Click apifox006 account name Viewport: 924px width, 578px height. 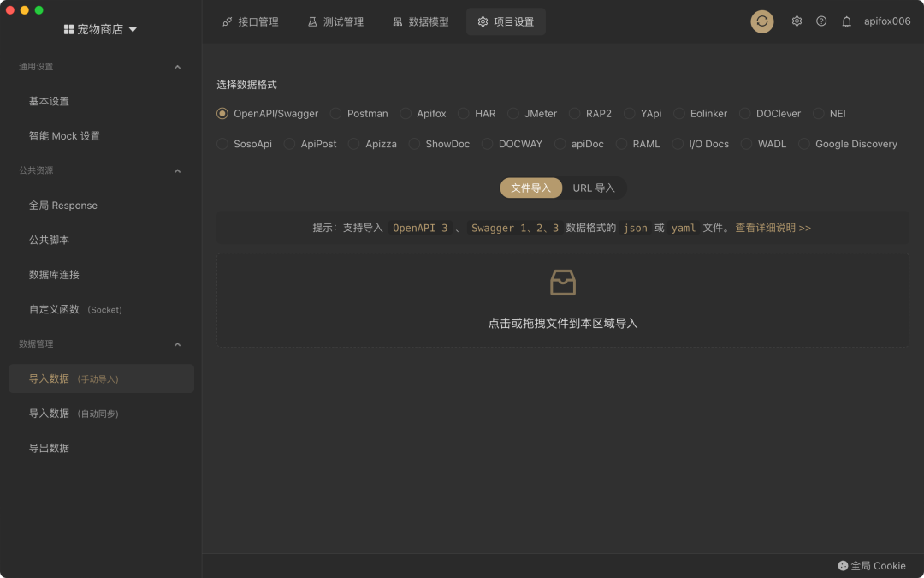(x=887, y=21)
